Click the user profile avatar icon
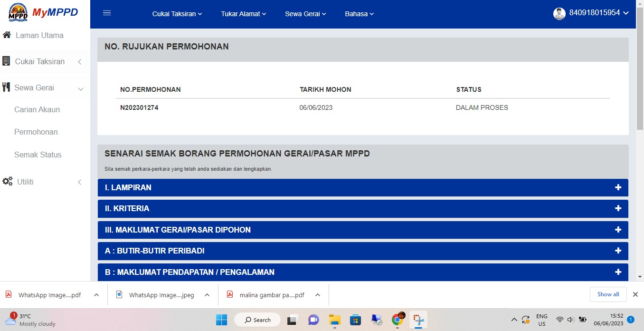 pos(559,13)
